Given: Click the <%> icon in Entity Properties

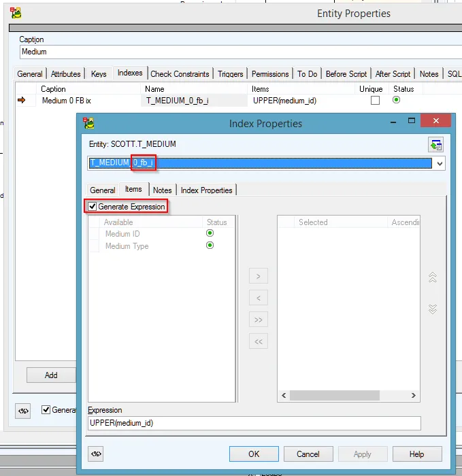Looking at the screenshot, I should tap(23, 411).
